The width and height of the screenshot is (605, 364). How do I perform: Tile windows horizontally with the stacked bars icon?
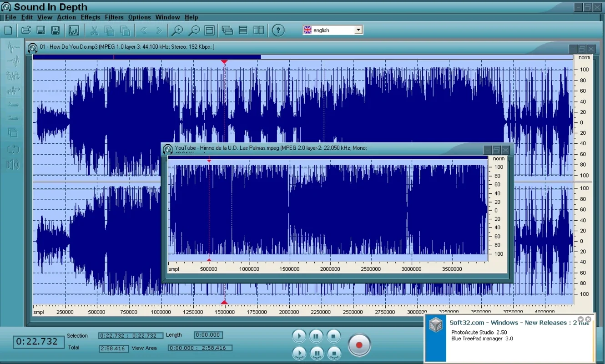tap(243, 30)
